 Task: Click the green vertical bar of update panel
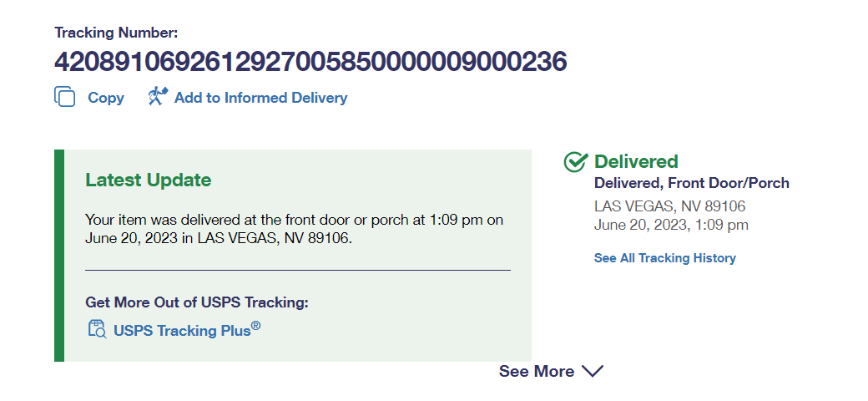(58, 256)
